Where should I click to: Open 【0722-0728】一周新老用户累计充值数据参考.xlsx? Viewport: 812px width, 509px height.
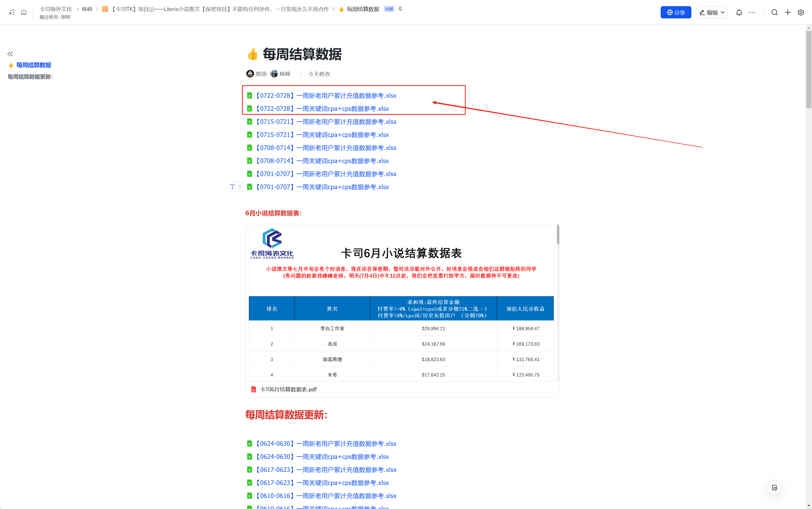(325, 96)
